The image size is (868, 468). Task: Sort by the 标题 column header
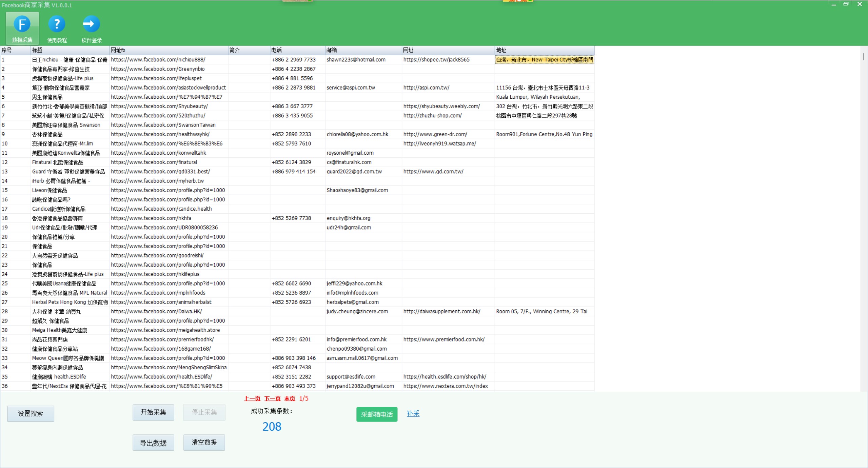(x=70, y=50)
